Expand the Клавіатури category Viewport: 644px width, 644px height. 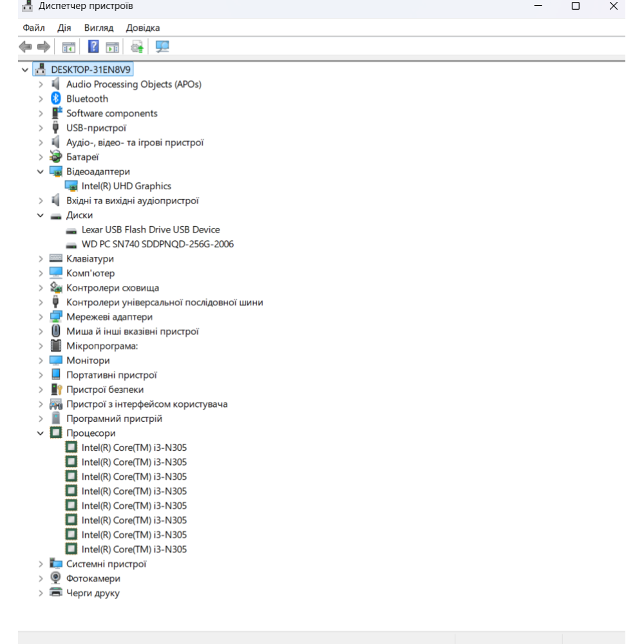point(40,259)
